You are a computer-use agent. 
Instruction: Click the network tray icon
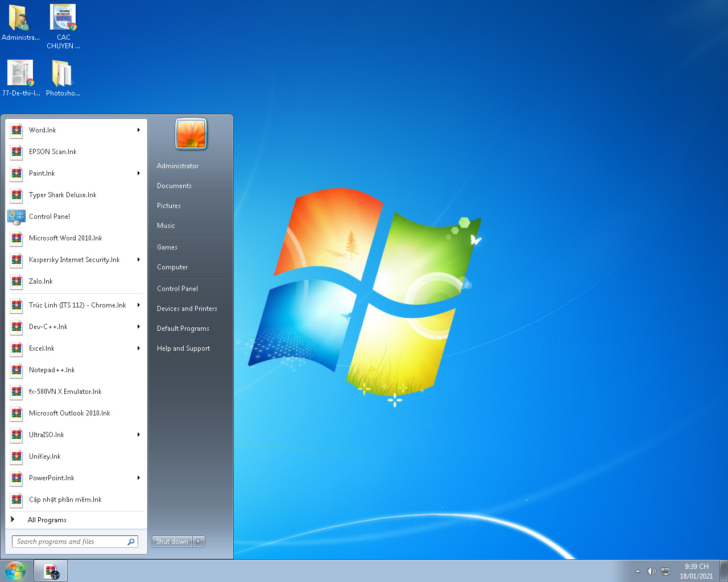coord(665,571)
